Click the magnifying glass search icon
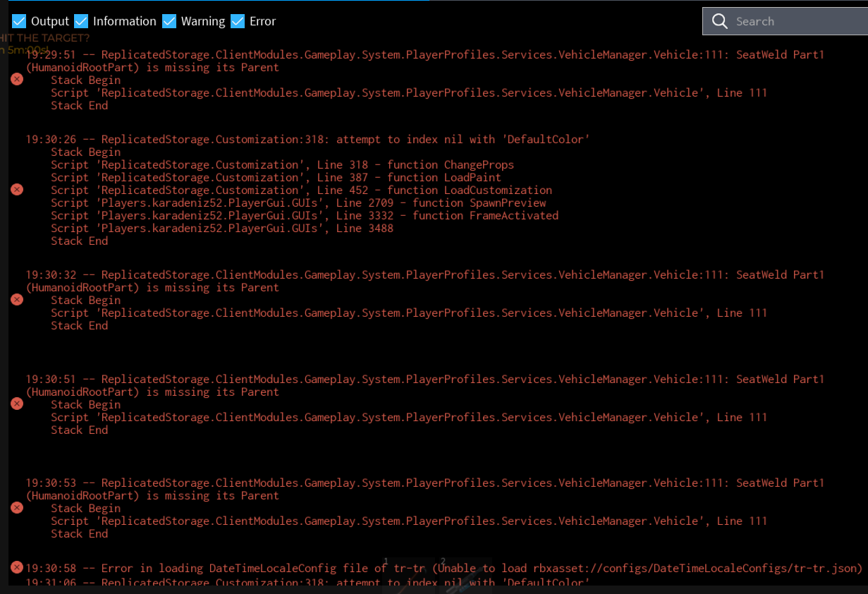868x594 pixels. tap(719, 21)
